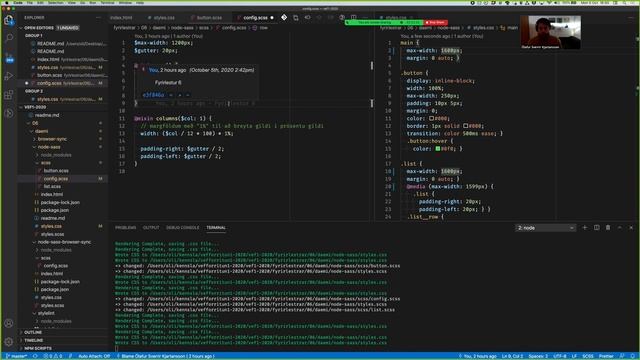The width and height of the screenshot is (640, 360).
Task: Open Explorer panel more actions ellipsis
Action: (98, 18)
